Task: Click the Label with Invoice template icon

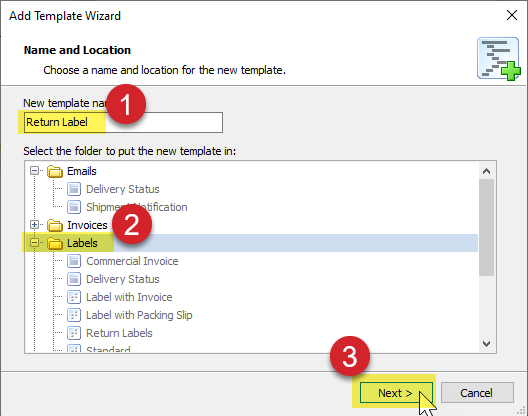Action: (74, 297)
